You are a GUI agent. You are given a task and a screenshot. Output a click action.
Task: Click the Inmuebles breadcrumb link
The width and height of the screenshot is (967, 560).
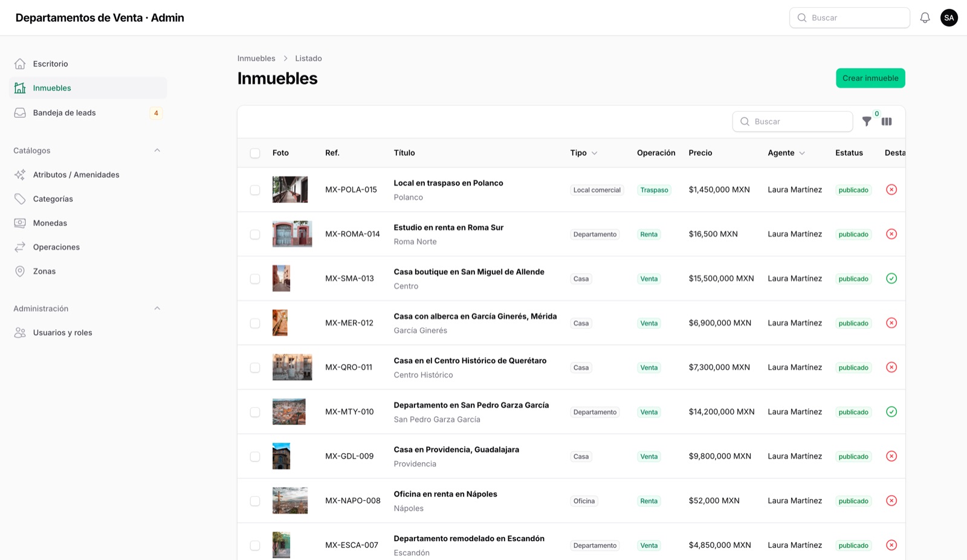(x=256, y=59)
